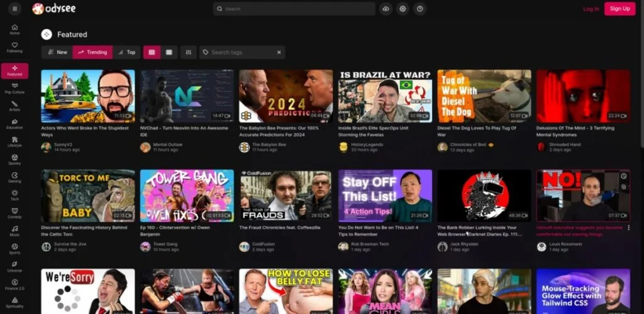Open Jack Rhysider channel link
The height and width of the screenshot is (314, 644).
point(465,244)
